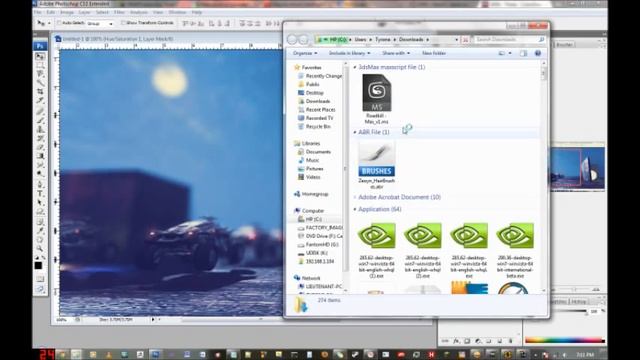
Task: Enable Show Transform Controls checkbox
Action: pos(123,23)
